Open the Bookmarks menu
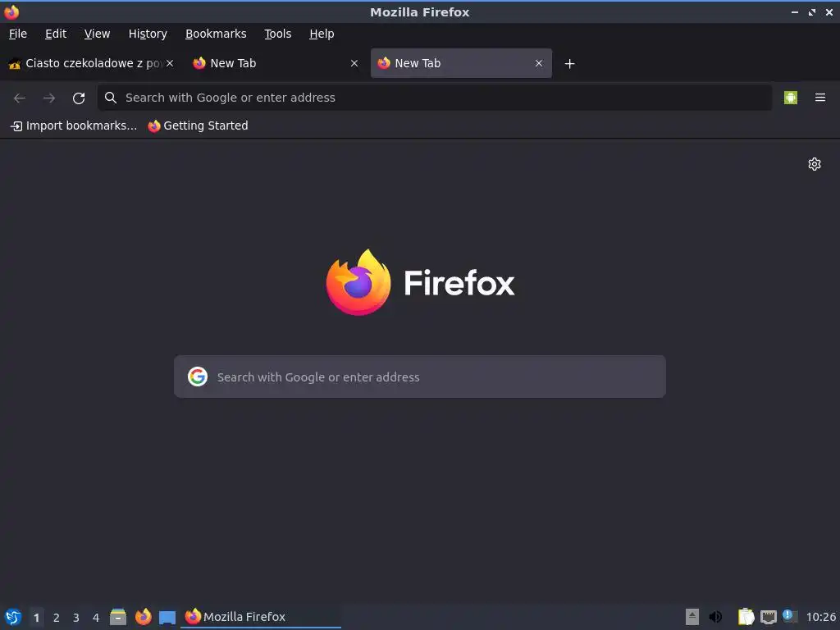The height and width of the screenshot is (630, 840). coord(216,34)
